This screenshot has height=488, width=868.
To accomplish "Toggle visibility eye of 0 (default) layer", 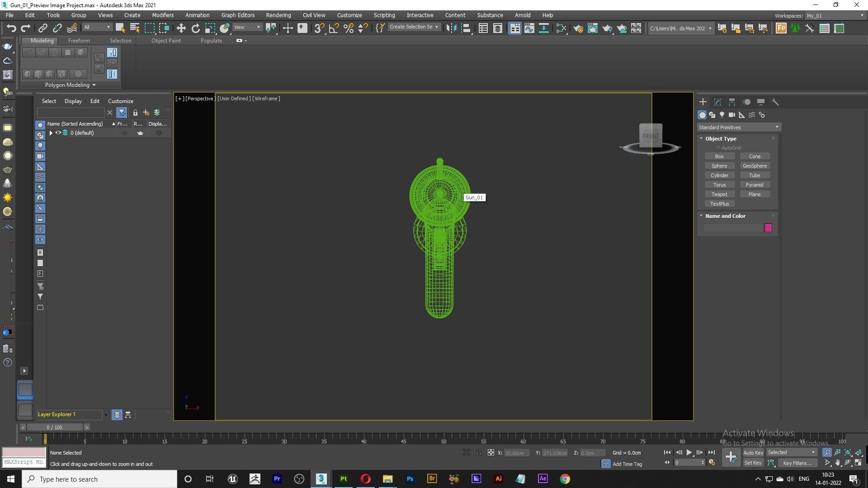I will coord(58,133).
